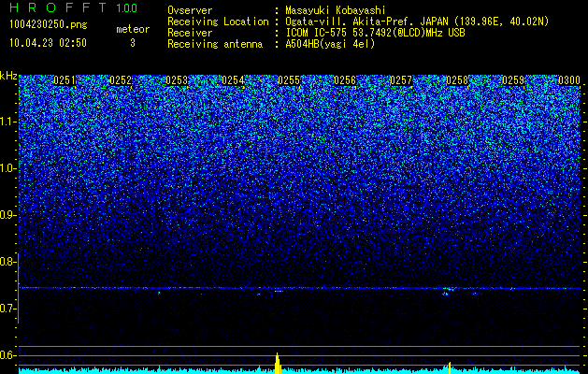Viewport: 588px width, 374px height.
Task: Click the 'Receiving antenna' field label
Action: [215, 44]
